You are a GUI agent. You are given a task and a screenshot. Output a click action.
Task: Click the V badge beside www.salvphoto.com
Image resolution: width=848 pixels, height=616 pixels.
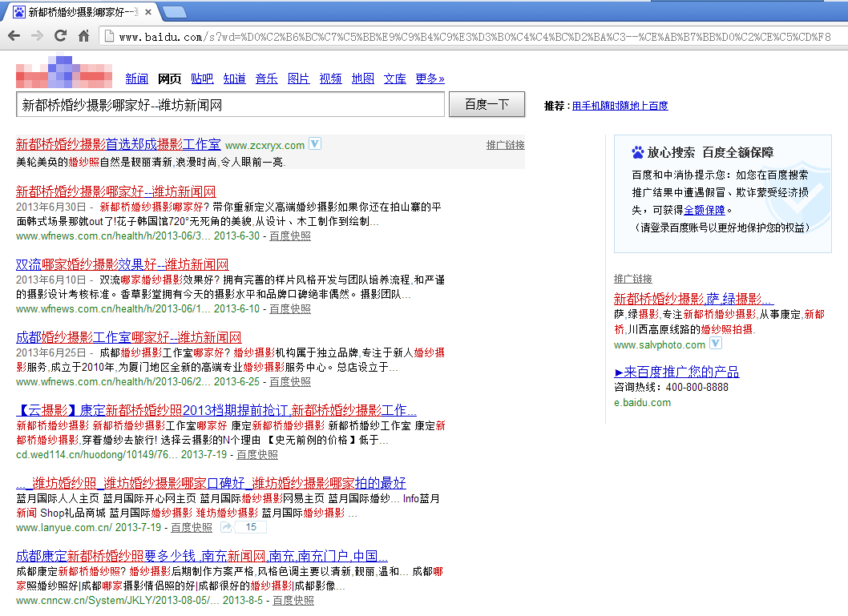pos(716,344)
